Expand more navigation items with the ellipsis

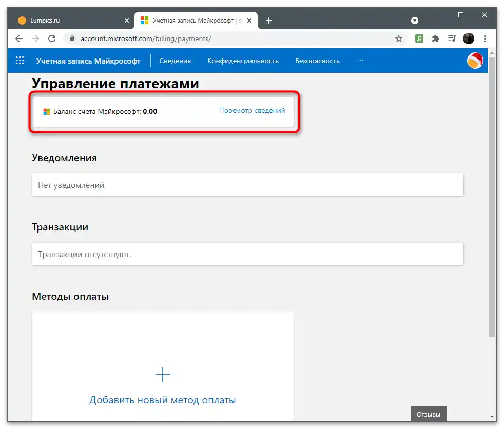360,61
